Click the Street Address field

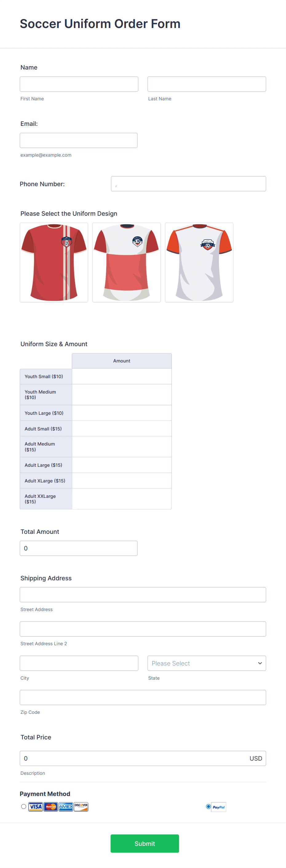143,594
